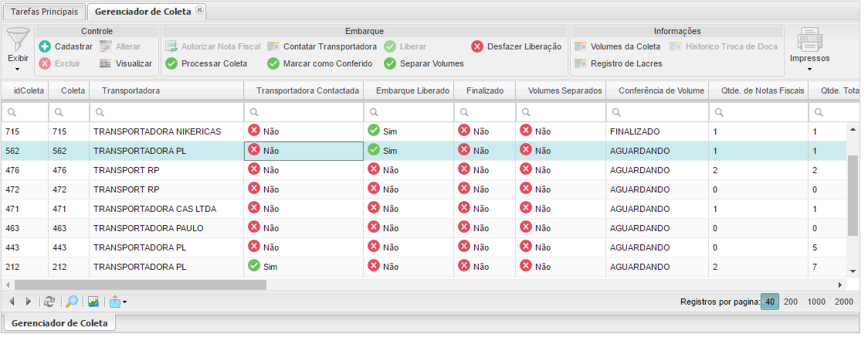The image size is (868, 341).
Task: Click the chart icon in bottom toolbar
Action: pos(93,302)
